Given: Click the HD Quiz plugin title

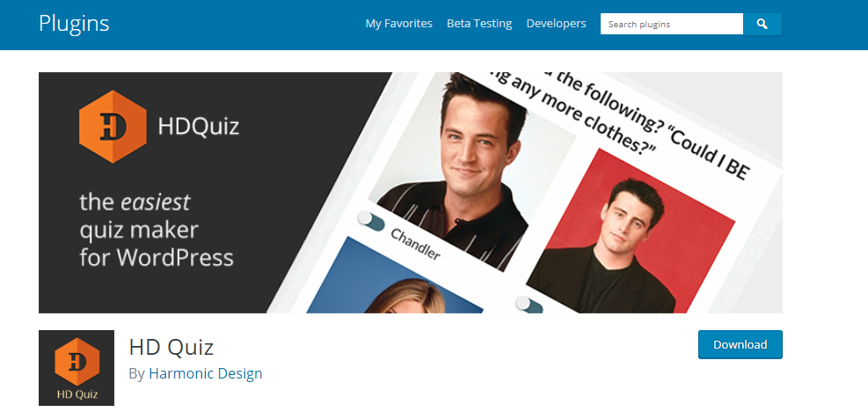Looking at the screenshot, I should tap(171, 347).
